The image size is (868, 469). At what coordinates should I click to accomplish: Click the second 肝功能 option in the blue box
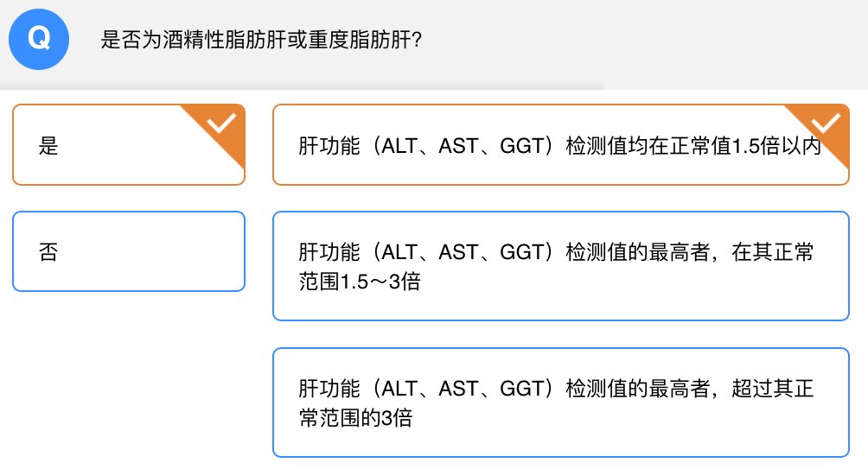(x=560, y=266)
